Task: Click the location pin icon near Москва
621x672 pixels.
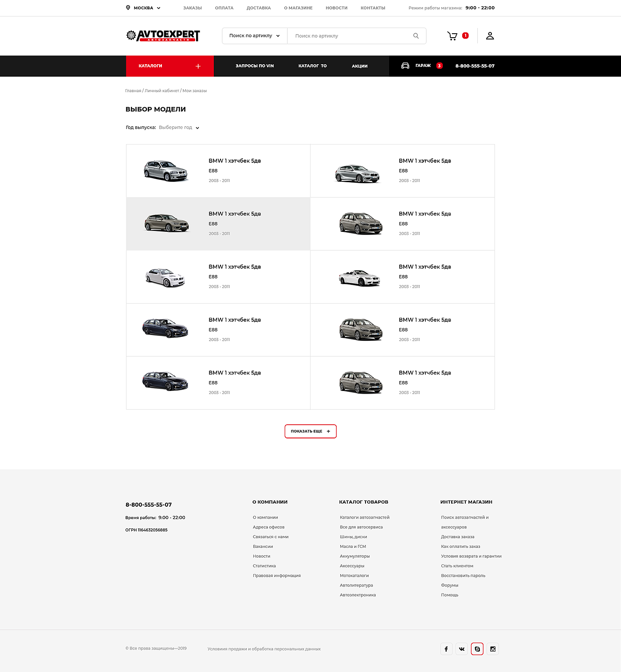Action: pyautogui.click(x=128, y=8)
